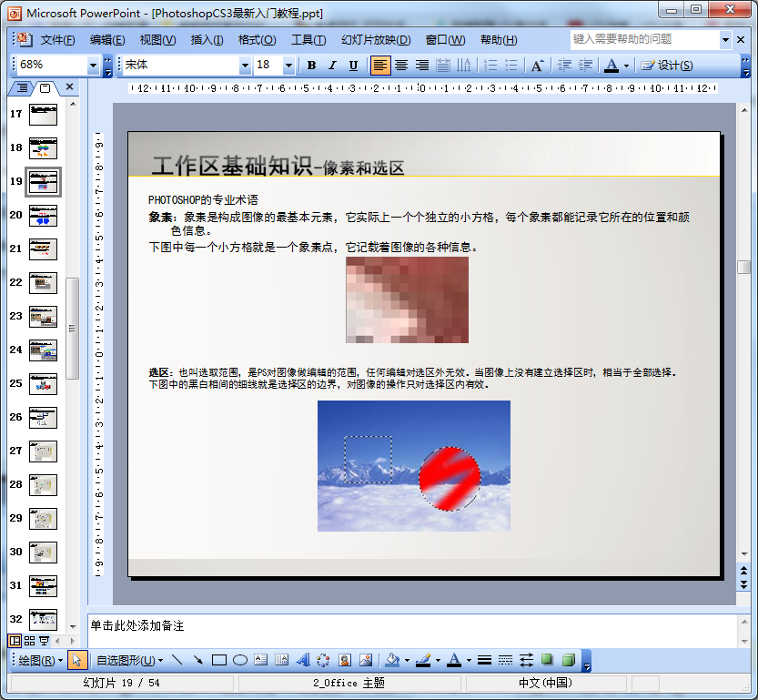Open the line color dropdown arrow
This screenshot has width=758, height=700.
(438, 660)
